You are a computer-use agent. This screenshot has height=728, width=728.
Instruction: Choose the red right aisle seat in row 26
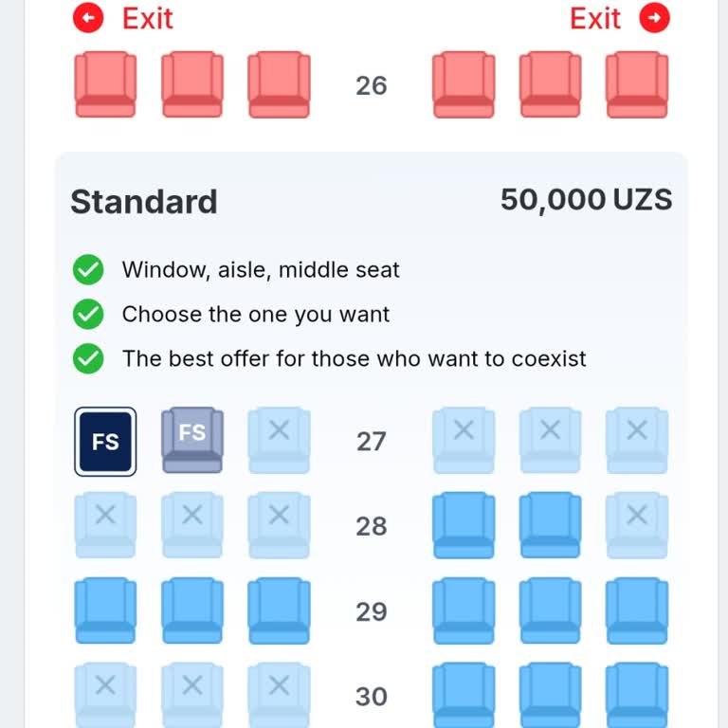tap(464, 84)
